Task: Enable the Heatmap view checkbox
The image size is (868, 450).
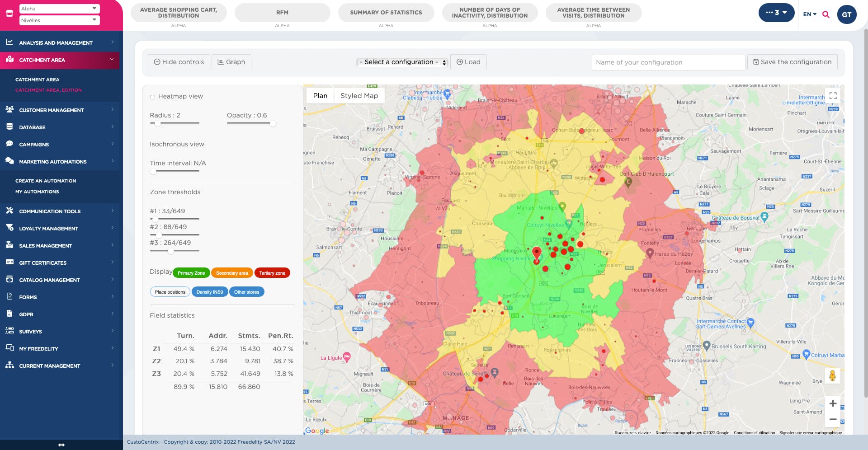Action: click(x=152, y=97)
